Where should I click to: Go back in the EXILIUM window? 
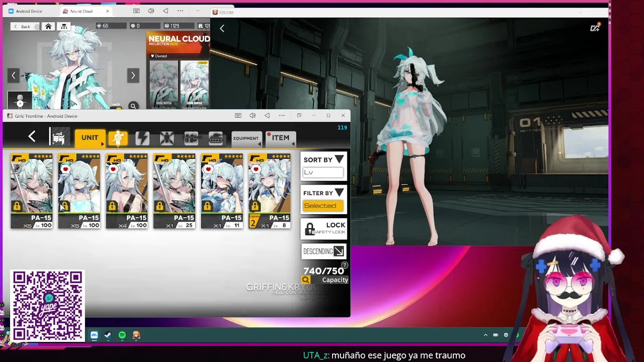(x=222, y=29)
